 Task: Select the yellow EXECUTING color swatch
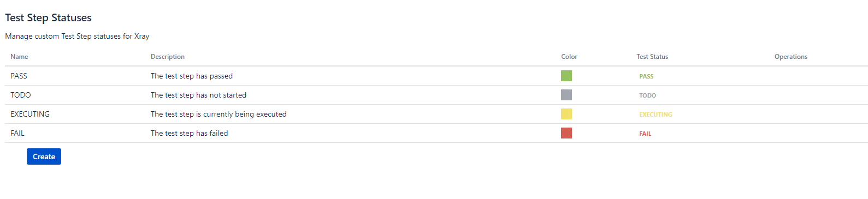[566, 114]
